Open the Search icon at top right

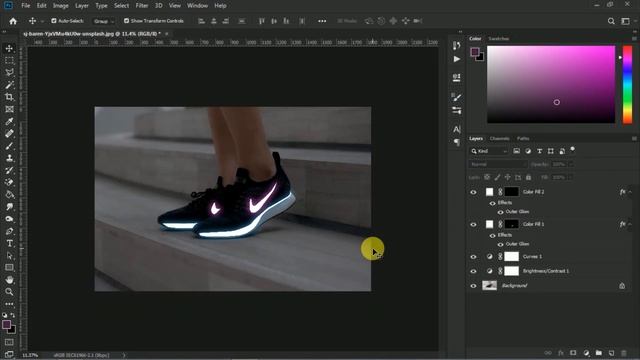611,21
